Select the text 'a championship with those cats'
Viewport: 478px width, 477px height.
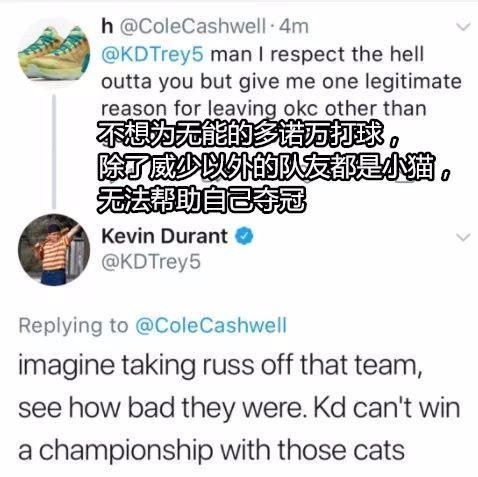[211, 450]
